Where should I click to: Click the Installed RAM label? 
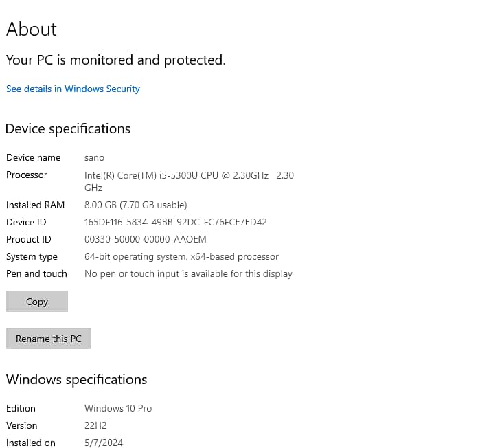35,205
